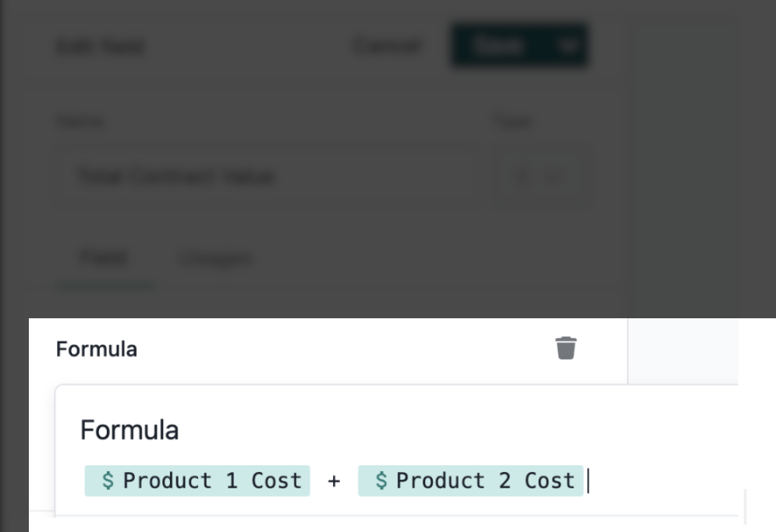Screen dimensions: 776x532
Task: Click the currency icon in the Type selector
Action: [x=522, y=177]
